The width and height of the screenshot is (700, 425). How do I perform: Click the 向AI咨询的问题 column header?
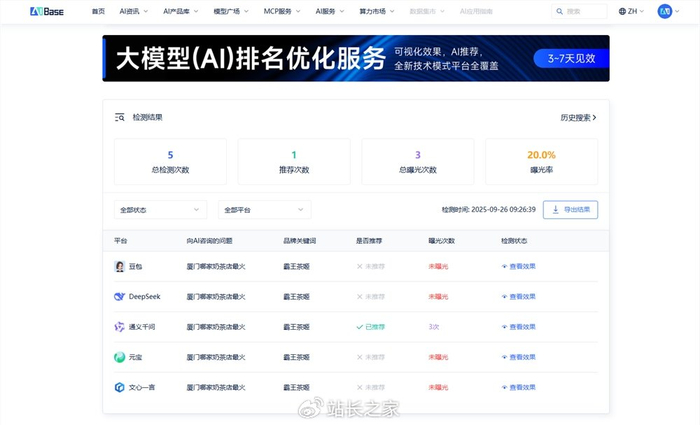click(209, 241)
